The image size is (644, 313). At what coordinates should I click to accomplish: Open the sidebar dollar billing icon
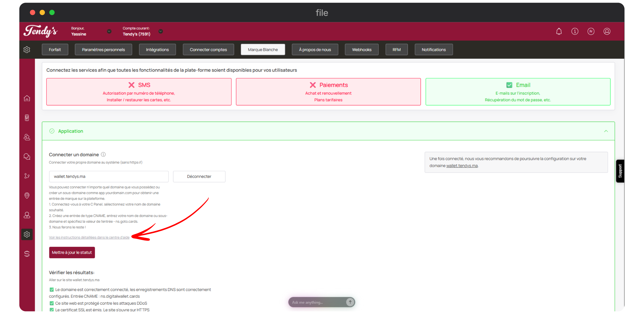[x=27, y=254]
